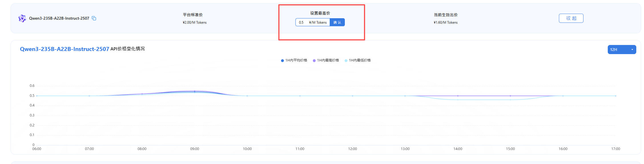The image size is (644, 164).
Task: Click the 14:00 lowest price data point
Action: (458, 100)
